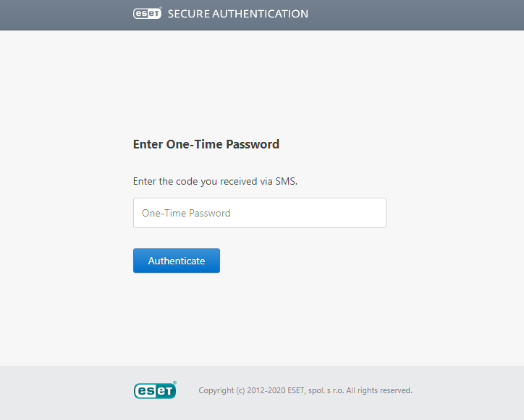The image size is (524, 420).
Task: Click the word "SECURE" in the header
Action: coord(188,14)
